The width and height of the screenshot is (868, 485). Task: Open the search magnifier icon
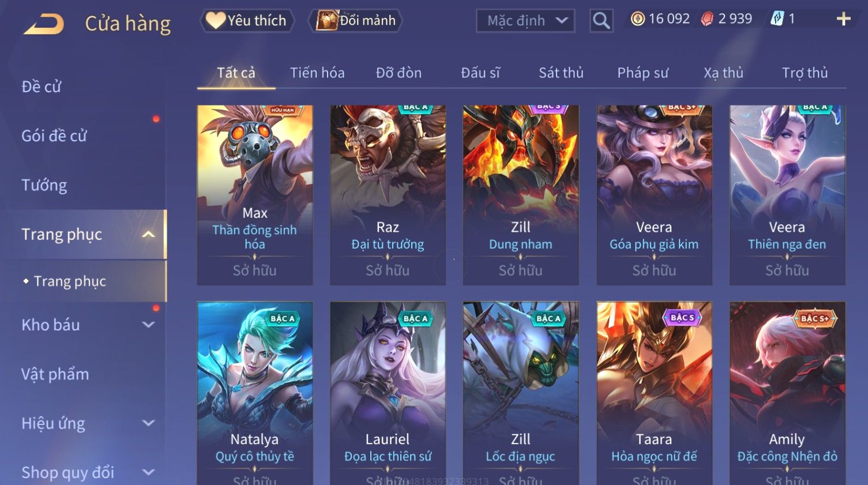601,21
